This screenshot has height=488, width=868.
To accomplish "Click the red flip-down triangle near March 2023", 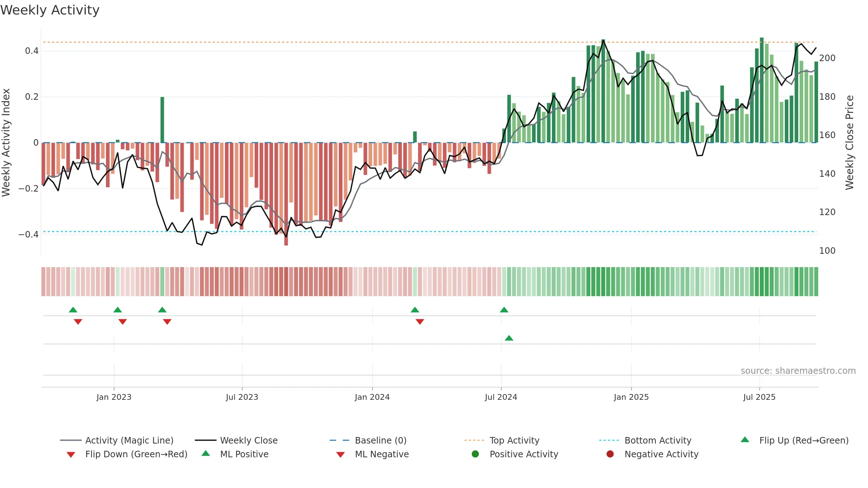I will point(167,322).
